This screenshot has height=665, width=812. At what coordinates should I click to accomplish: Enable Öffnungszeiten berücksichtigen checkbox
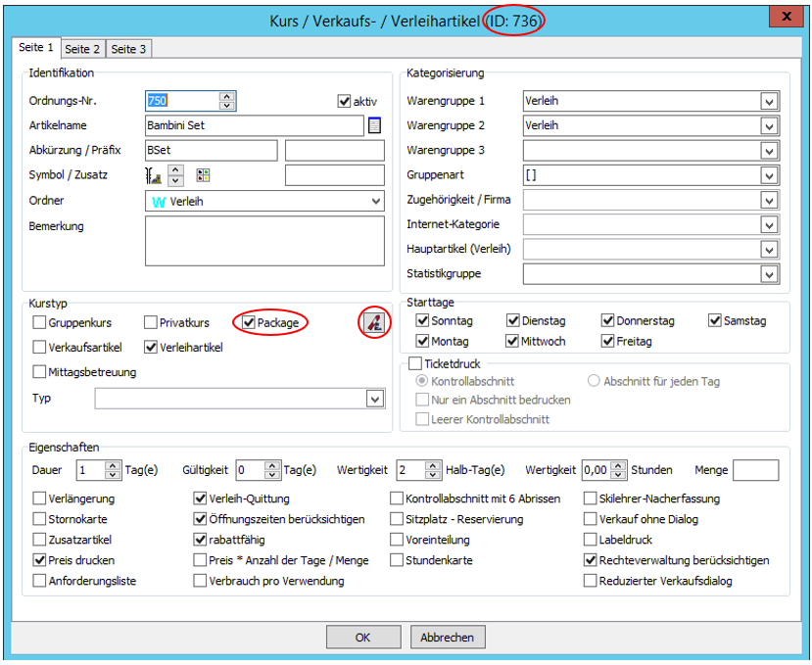coord(200,519)
